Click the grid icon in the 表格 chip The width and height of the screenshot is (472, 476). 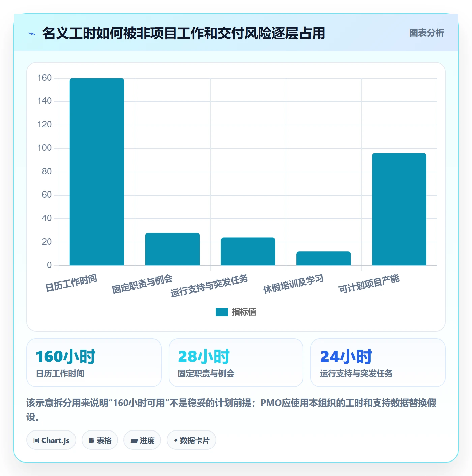(x=91, y=441)
